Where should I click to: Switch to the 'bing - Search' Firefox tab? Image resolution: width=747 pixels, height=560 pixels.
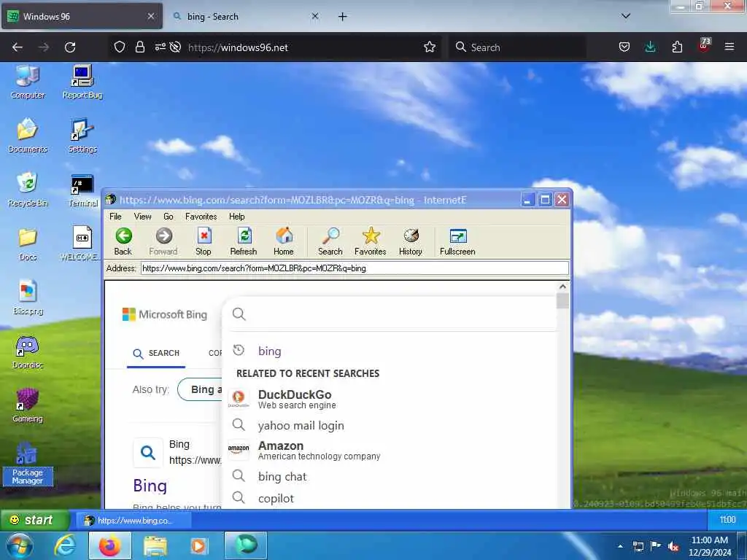tap(245, 17)
